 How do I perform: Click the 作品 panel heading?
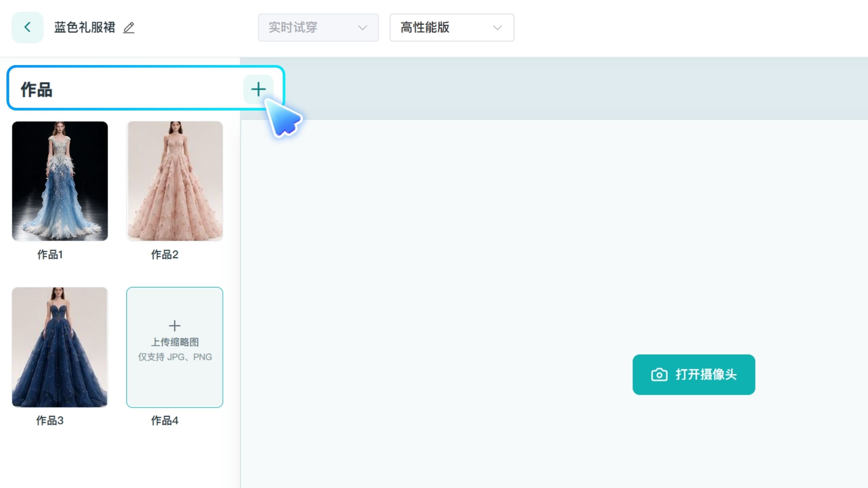[x=37, y=90]
